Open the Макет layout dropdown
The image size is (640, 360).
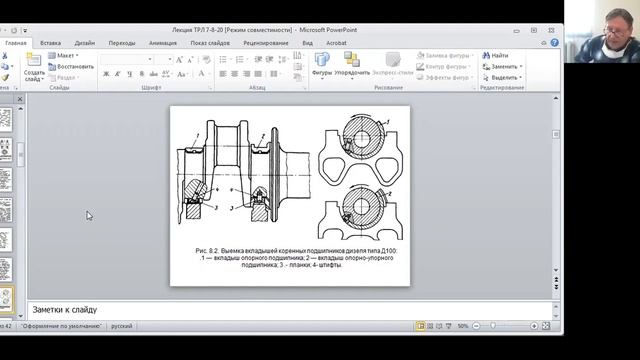63,56
